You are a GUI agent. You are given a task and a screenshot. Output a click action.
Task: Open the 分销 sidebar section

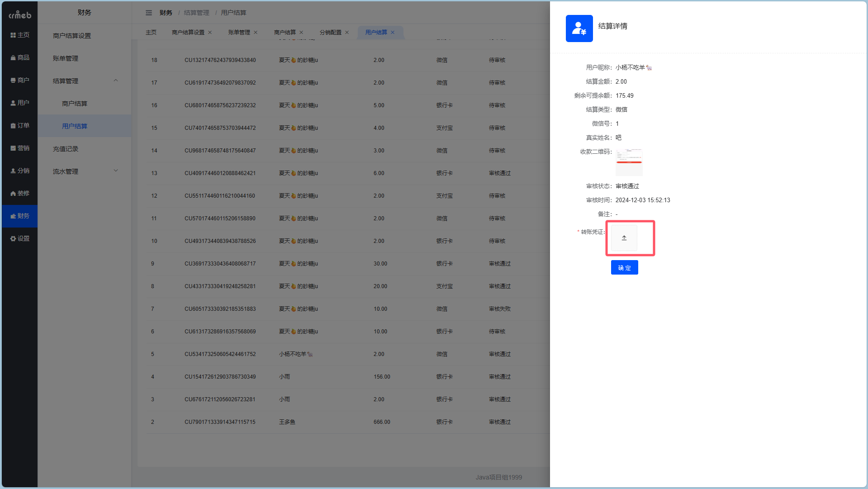tap(20, 171)
